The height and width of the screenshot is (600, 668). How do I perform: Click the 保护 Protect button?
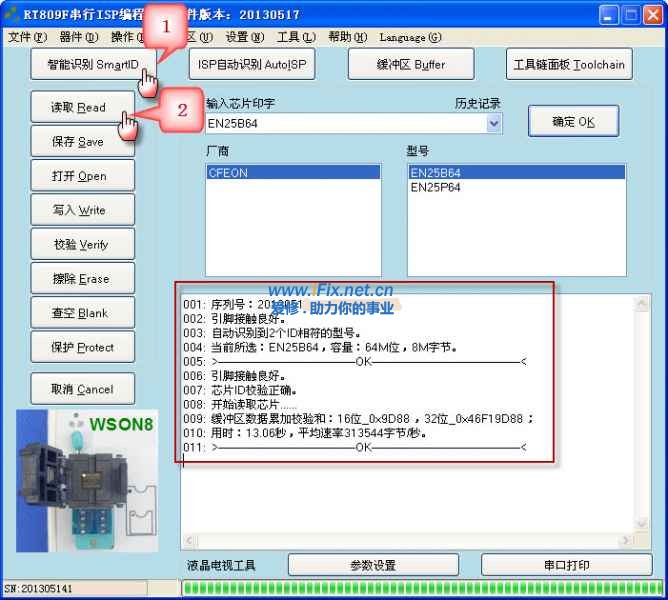pos(83,347)
